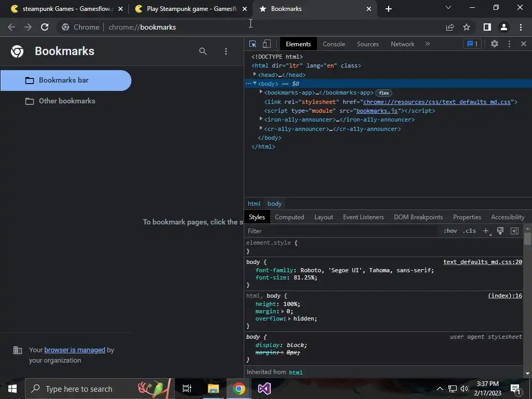This screenshot has height=399, width=532.
Task: Open the browser is managed link
Action: pyautogui.click(x=75, y=350)
